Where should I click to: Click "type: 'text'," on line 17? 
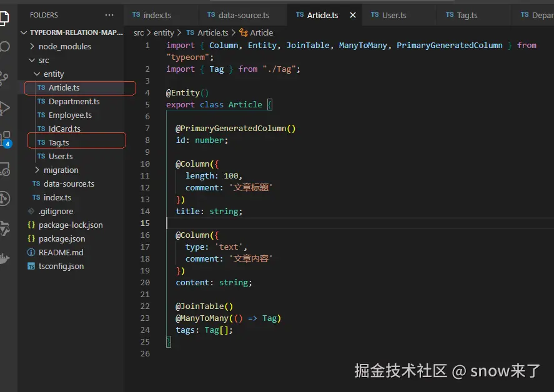click(216, 247)
